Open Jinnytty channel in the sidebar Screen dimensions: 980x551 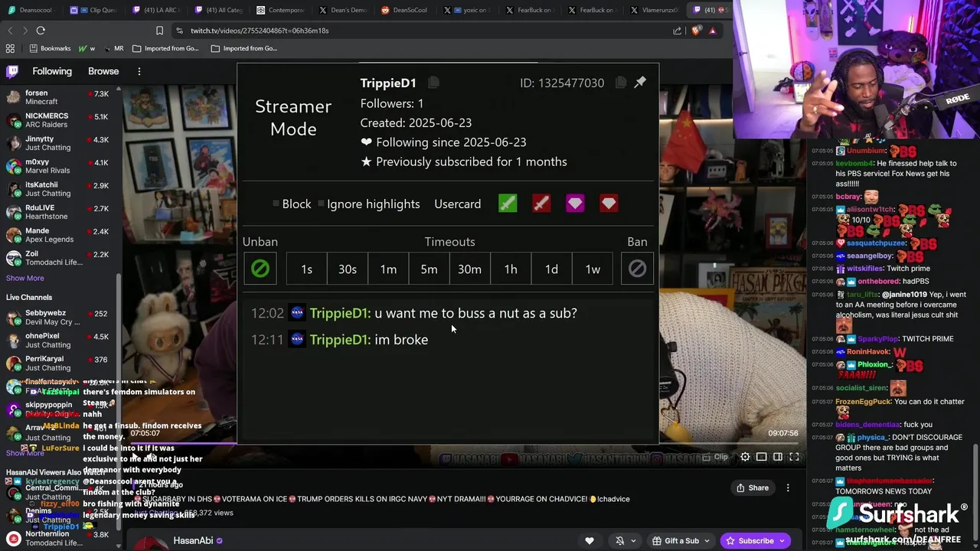tap(60, 143)
